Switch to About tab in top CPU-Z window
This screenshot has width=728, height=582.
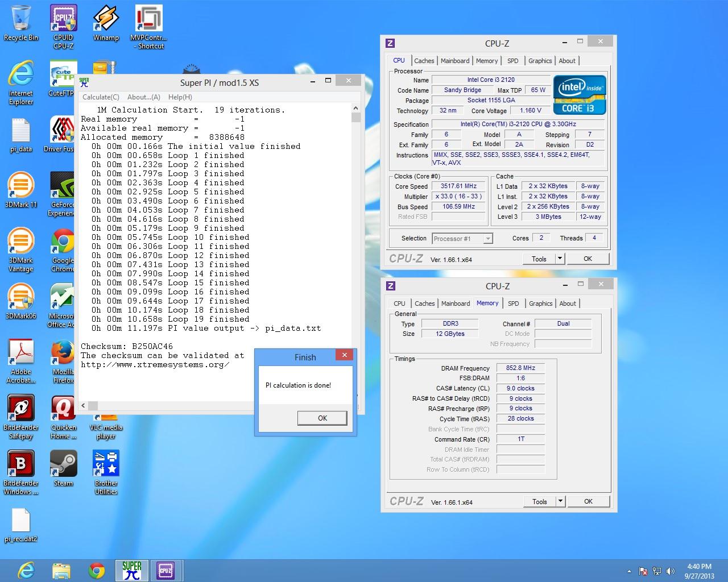567,61
